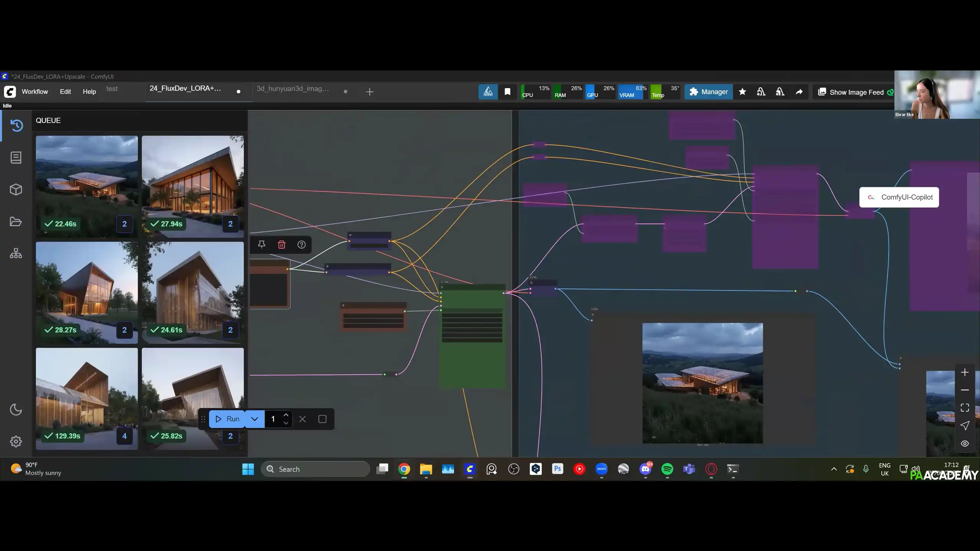Open the Workflow menu
The image size is (980, 551).
[x=35, y=92]
